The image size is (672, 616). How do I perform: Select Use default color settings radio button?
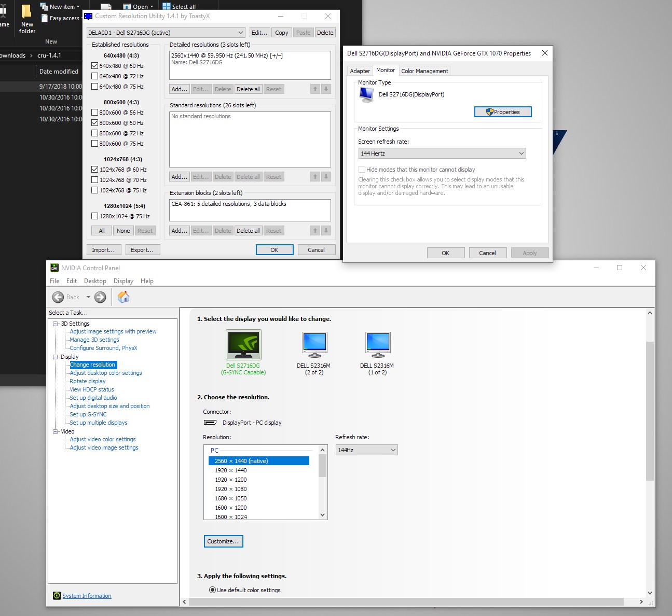pos(212,590)
